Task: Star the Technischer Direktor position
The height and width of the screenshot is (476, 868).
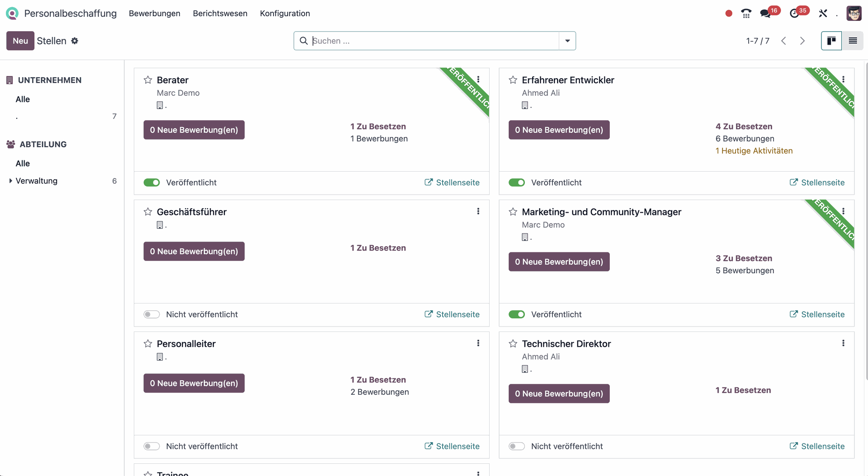Action: tap(513, 344)
